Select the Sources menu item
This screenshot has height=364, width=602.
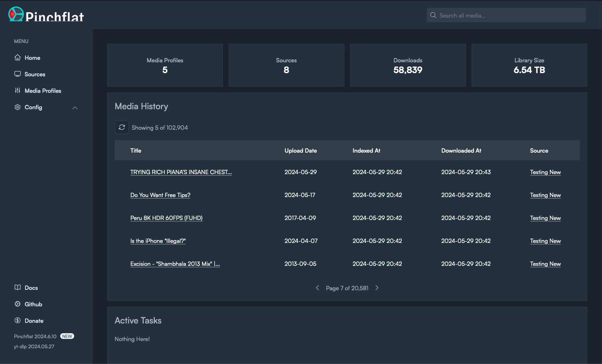35,74
